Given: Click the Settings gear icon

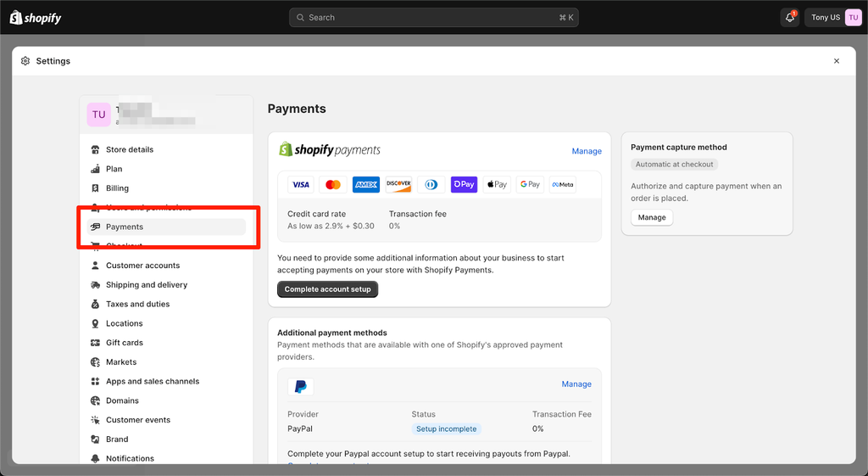Looking at the screenshot, I should pos(25,61).
